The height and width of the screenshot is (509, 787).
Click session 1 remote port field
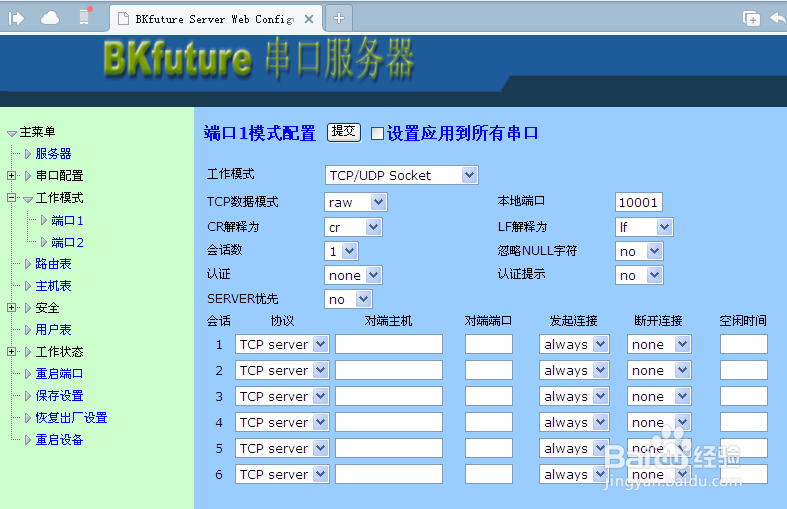[x=488, y=344]
